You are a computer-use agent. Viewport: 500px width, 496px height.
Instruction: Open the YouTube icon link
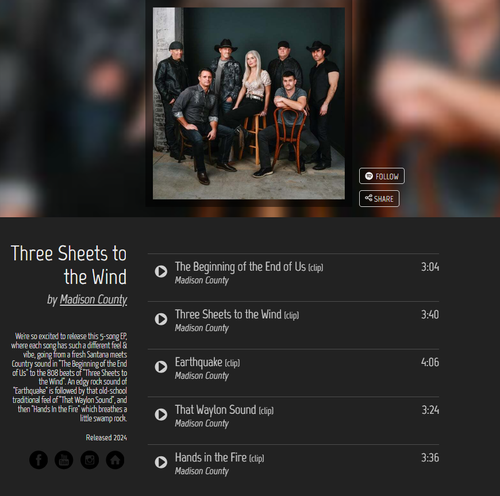(64, 460)
